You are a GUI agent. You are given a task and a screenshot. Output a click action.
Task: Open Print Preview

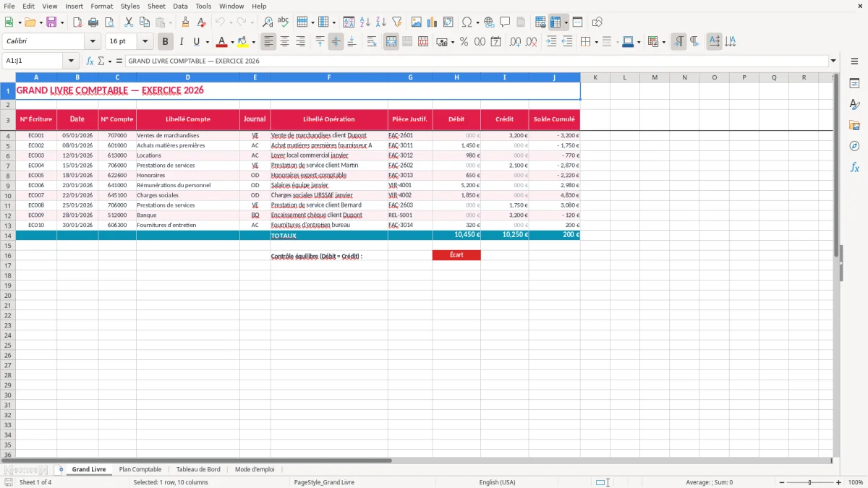pyautogui.click(x=109, y=22)
